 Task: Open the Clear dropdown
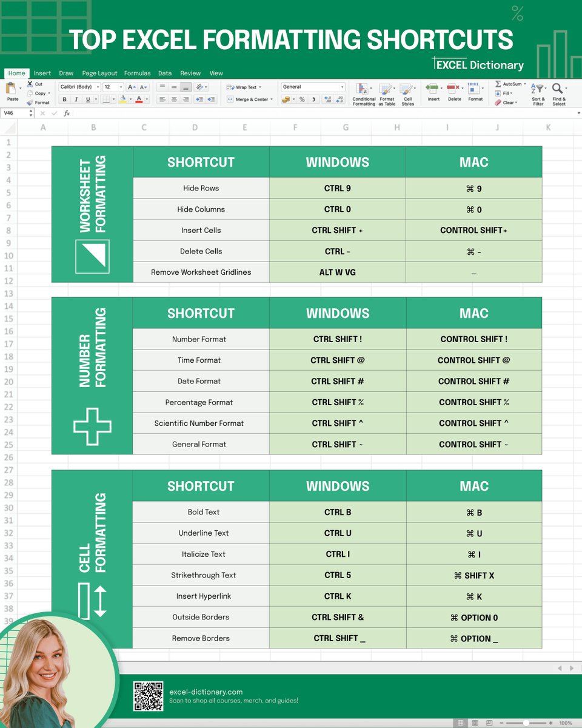(x=506, y=103)
